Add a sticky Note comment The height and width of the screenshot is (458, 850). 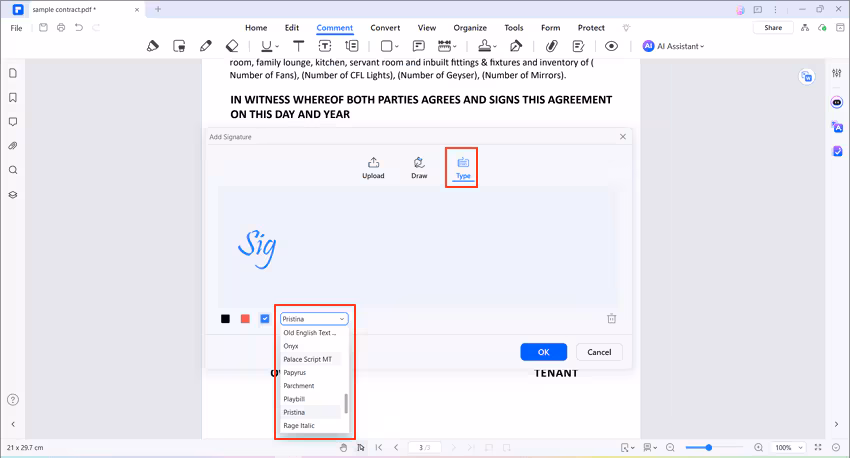coord(418,46)
